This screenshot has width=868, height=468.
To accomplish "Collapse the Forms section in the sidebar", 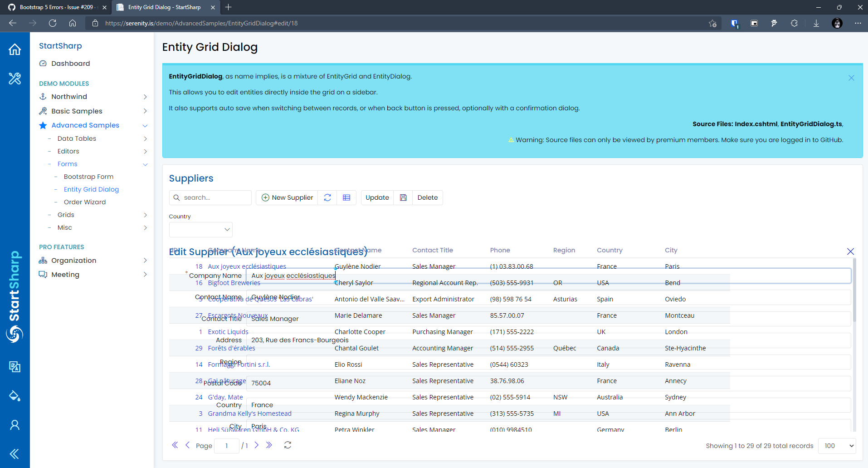I will [145, 164].
